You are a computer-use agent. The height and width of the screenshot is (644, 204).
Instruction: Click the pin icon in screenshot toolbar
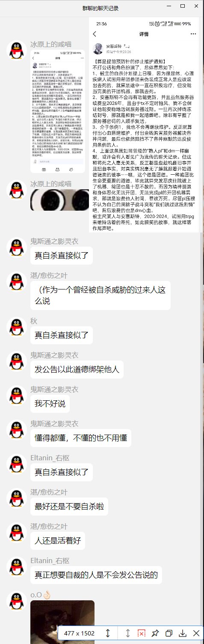pyautogui.click(x=155, y=633)
